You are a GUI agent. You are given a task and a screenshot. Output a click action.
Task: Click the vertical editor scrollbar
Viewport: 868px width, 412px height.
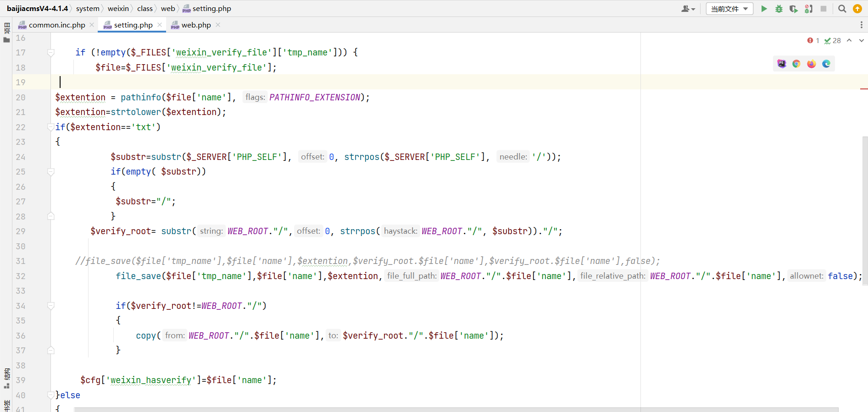865,211
